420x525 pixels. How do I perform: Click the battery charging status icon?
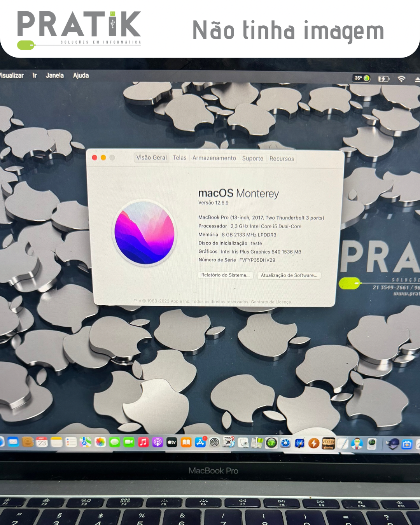click(383, 79)
